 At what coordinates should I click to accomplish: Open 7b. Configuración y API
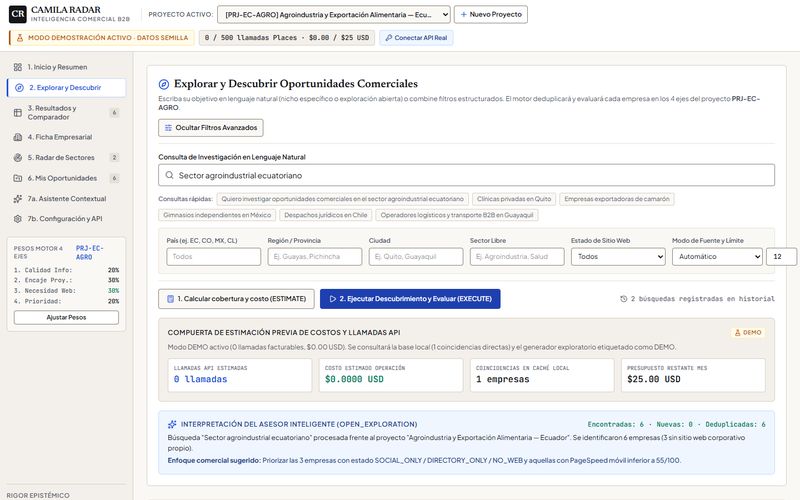click(x=66, y=218)
